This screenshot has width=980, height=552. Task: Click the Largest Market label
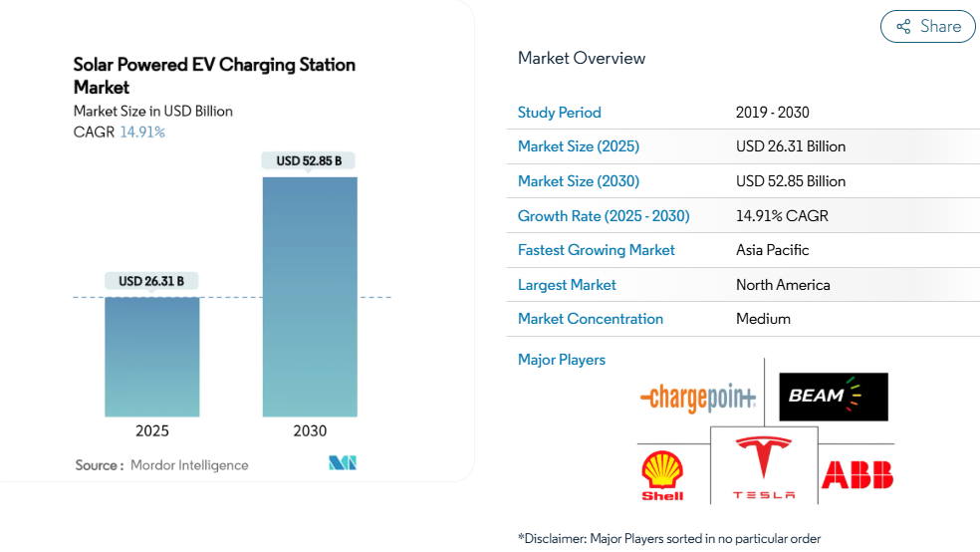[567, 285]
